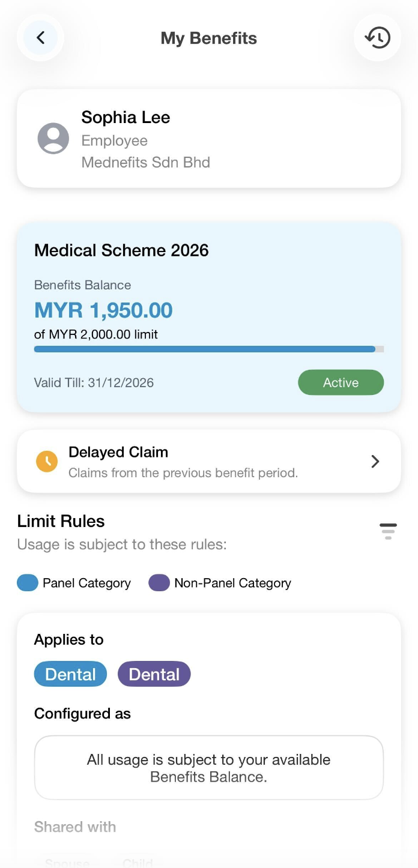This screenshot has height=868, width=418.
Task: Click the blue Panel Category swatch
Action: pyautogui.click(x=28, y=583)
